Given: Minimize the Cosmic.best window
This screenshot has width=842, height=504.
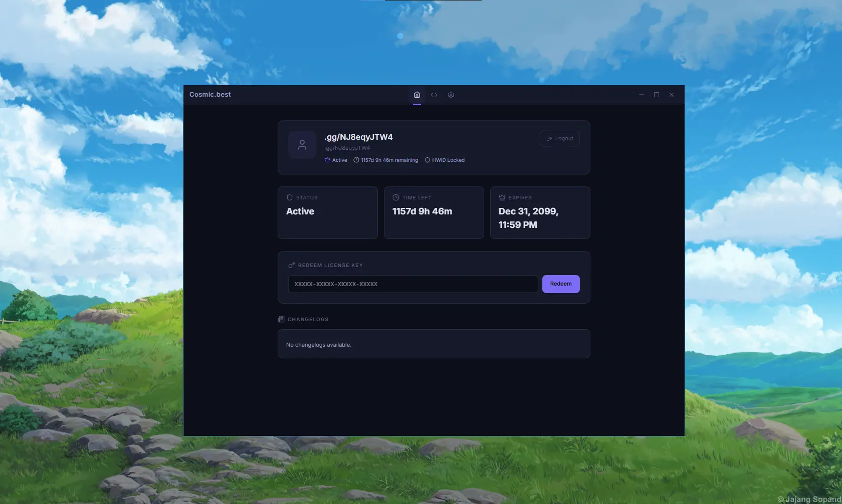Looking at the screenshot, I should point(642,95).
